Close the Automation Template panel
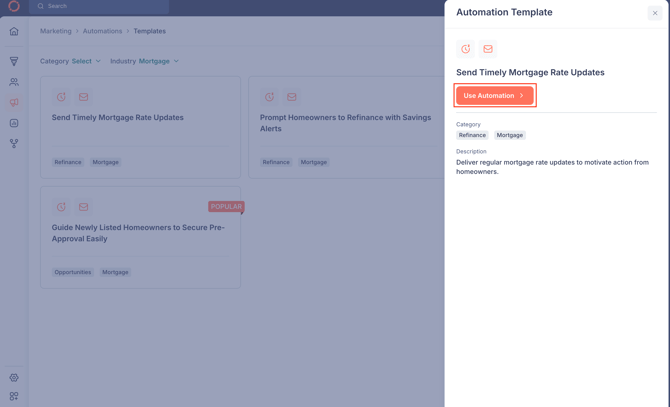 click(x=655, y=13)
